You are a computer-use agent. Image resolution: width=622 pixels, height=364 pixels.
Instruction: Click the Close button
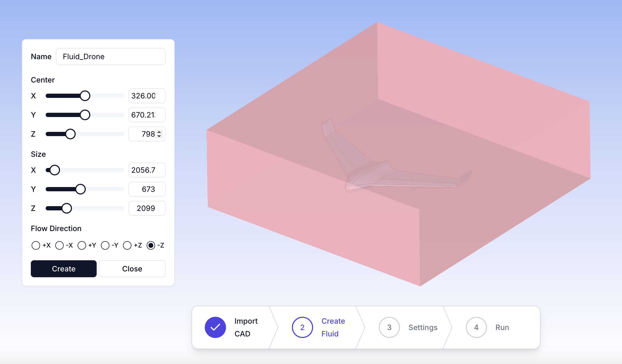coord(132,269)
